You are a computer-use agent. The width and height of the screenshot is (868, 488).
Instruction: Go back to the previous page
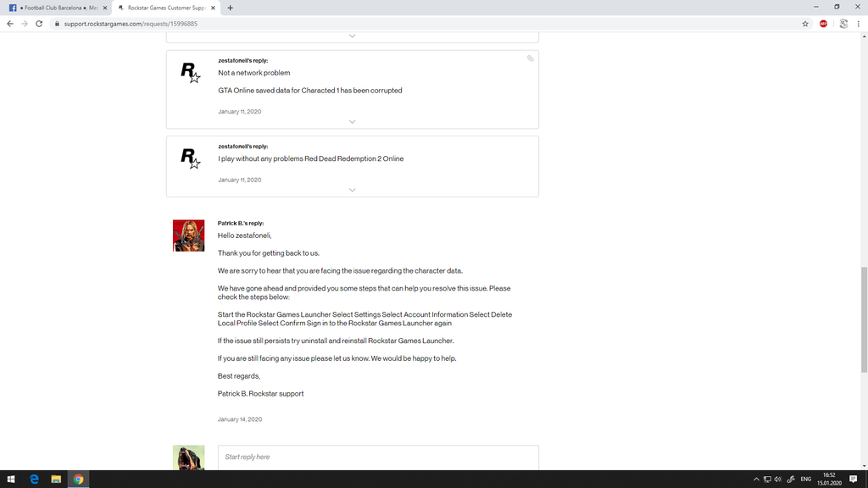pyautogui.click(x=10, y=24)
